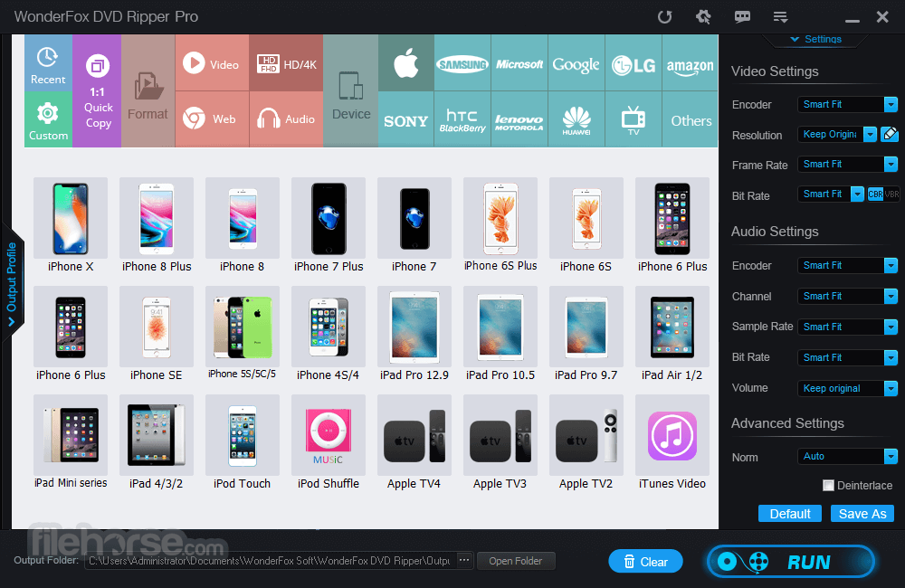The width and height of the screenshot is (905, 588).
Task: Select the Samsung brand logo
Action: tap(462, 63)
